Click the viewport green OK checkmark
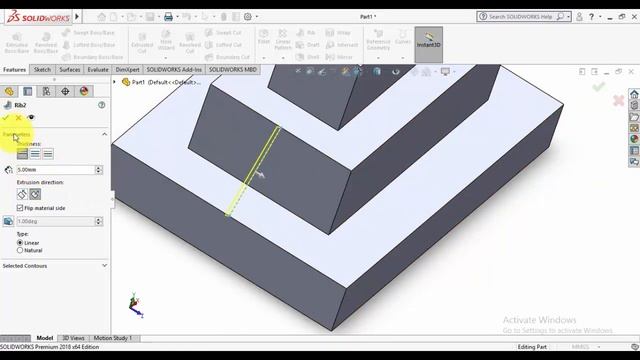Image resolution: width=640 pixels, height=360 pixels. pos(599,86)
